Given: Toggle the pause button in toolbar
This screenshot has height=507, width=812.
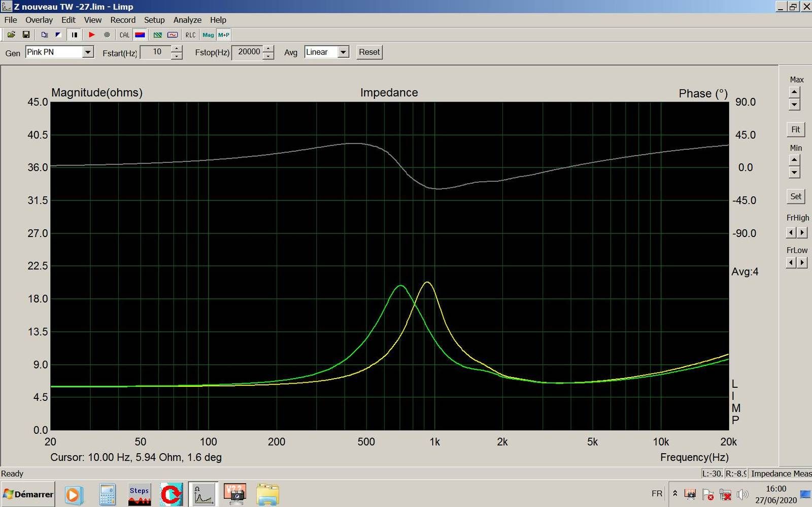Looking at the screenshot, I should [x=74, y=35].
